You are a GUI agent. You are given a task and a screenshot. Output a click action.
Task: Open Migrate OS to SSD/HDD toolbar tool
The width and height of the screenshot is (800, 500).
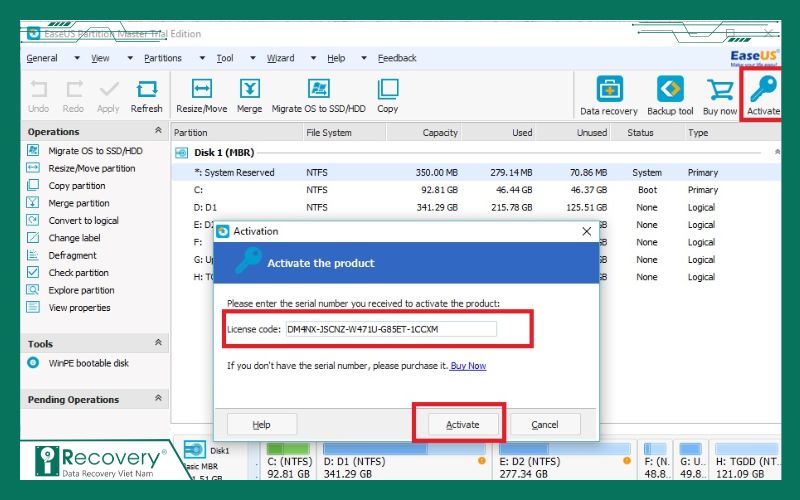click(x=318, y=96)
